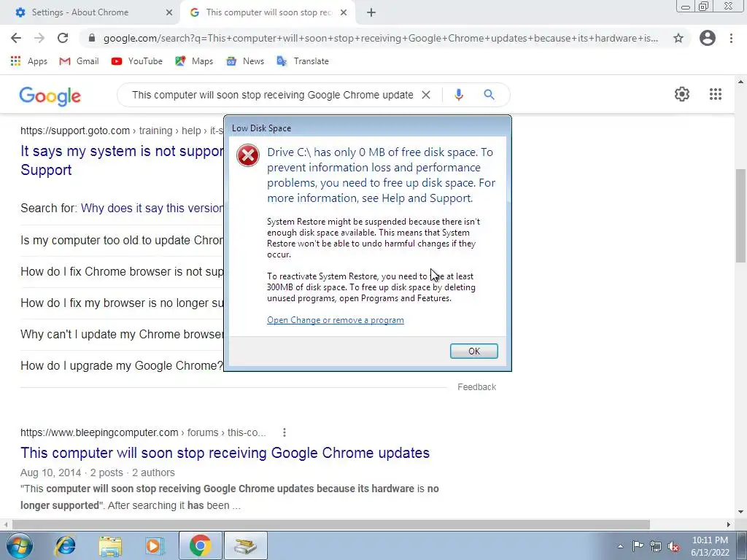
Task: Open the bleepingcomputer Chrome updates result
Action: (x=225, y=452)
